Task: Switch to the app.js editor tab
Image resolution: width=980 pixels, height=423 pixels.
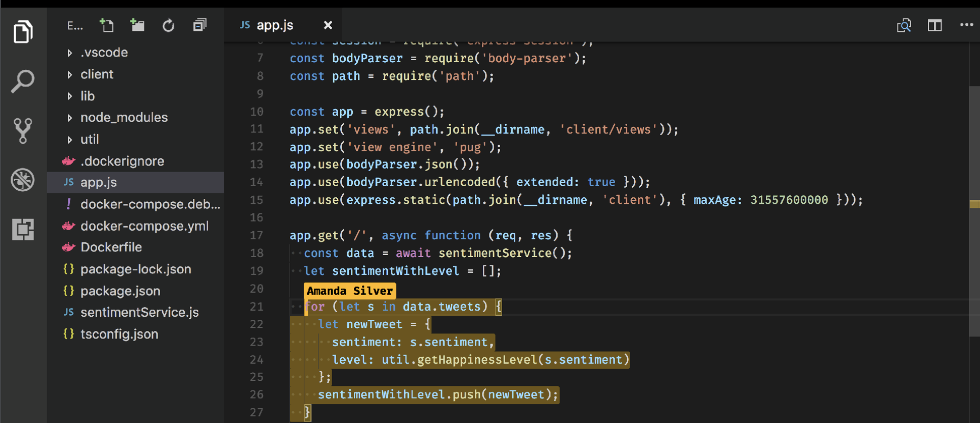Action: 274,25
